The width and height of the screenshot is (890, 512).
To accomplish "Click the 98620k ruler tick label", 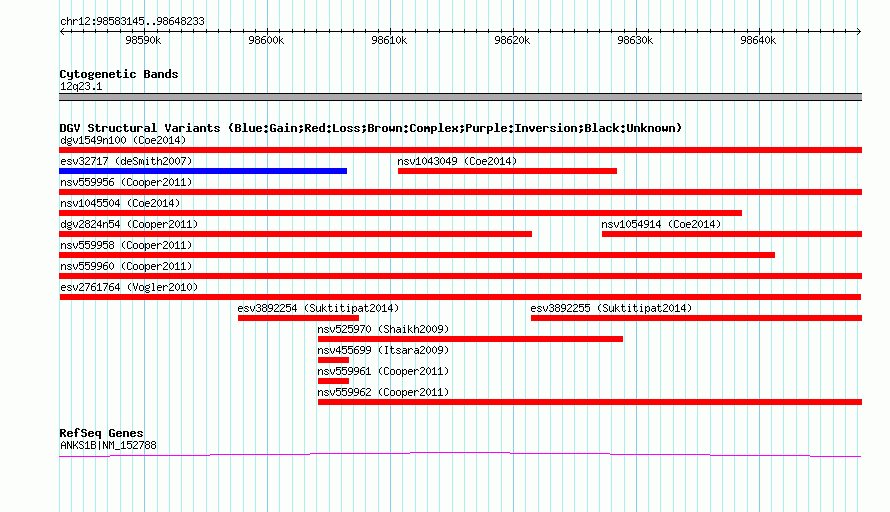I will click(512, 40).
